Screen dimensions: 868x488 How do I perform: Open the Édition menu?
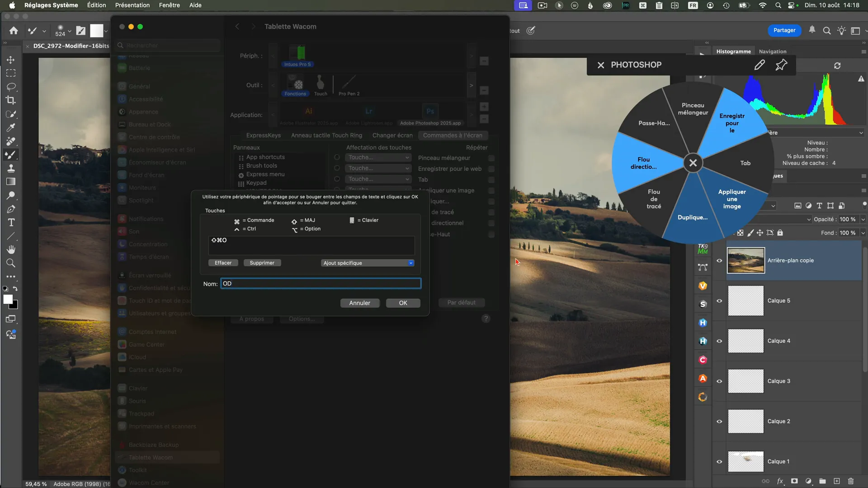(x=96, y=5)
